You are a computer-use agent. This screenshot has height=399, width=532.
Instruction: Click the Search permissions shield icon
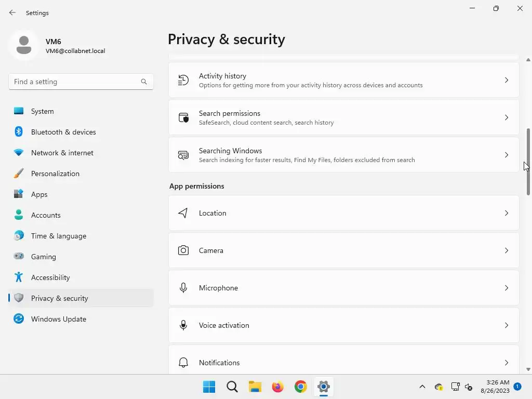click(x=183, y=117)
